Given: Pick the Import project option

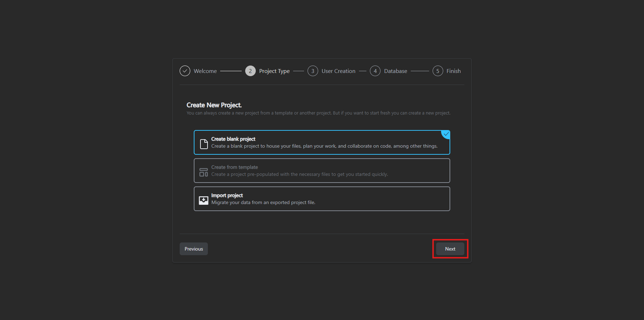Looking at the screenshot, I should tap(322, 199).
